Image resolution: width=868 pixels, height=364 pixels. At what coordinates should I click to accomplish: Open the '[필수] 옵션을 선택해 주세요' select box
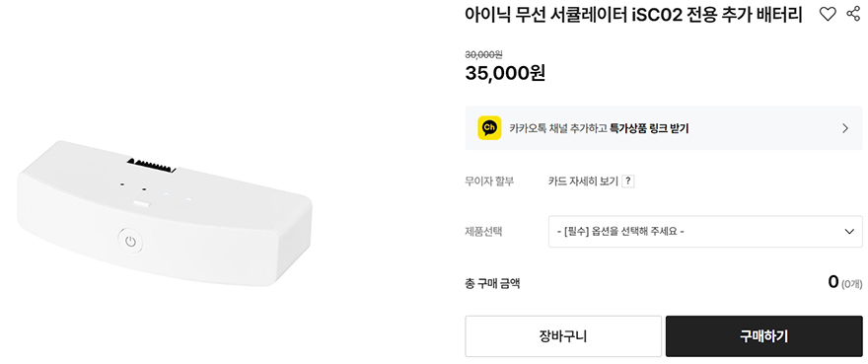705,231
